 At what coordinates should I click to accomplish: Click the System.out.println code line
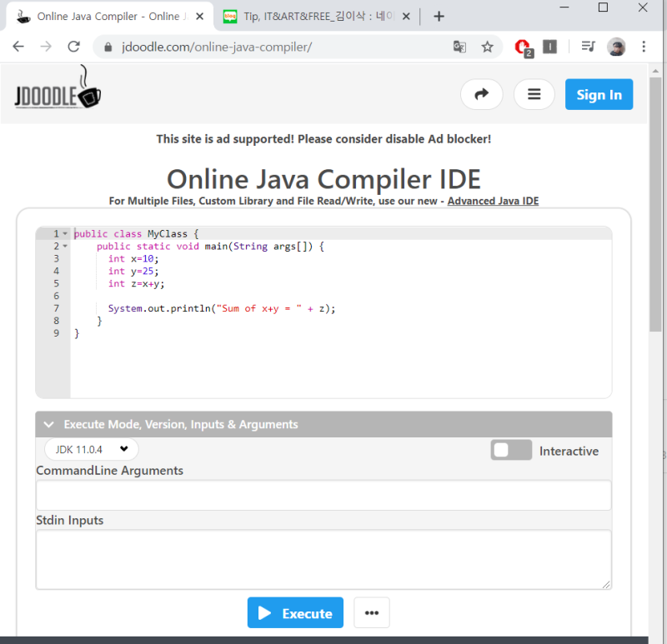coord(222,308)
